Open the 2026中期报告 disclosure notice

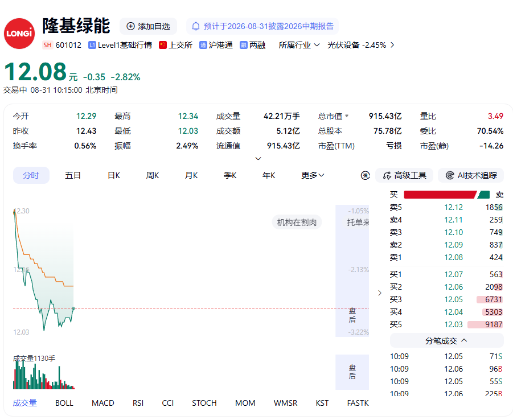click(x=262, y=27)
